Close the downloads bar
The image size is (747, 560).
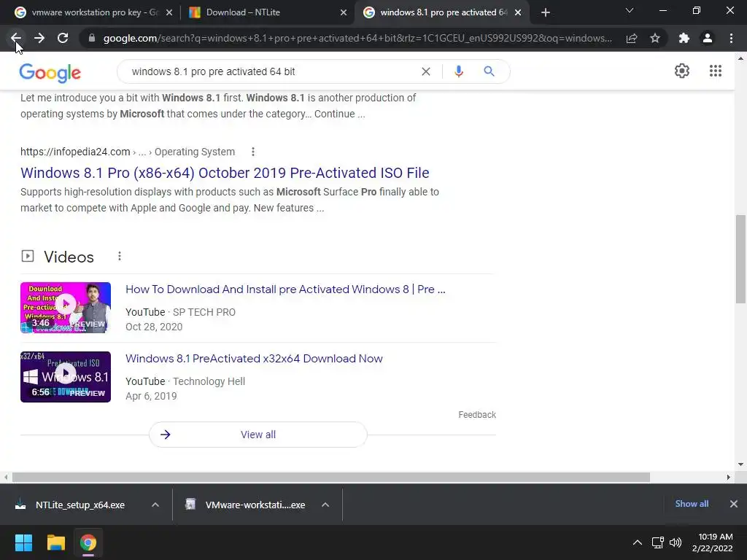734,504
